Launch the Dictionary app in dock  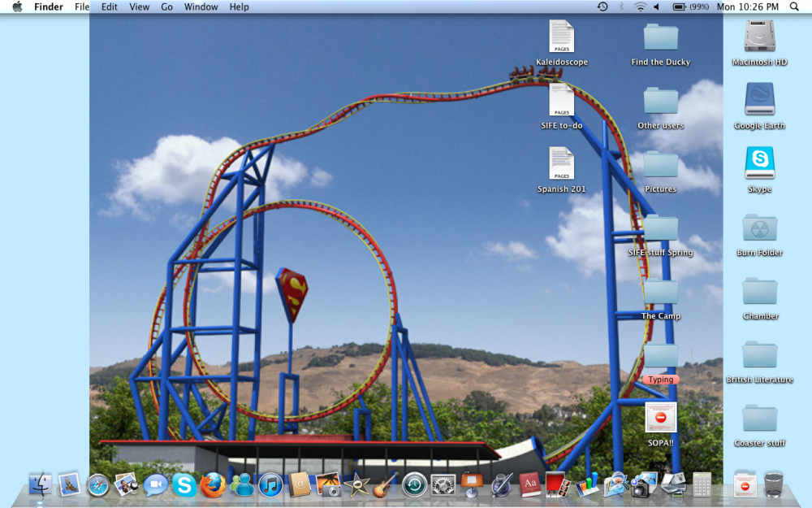(529, 484)
